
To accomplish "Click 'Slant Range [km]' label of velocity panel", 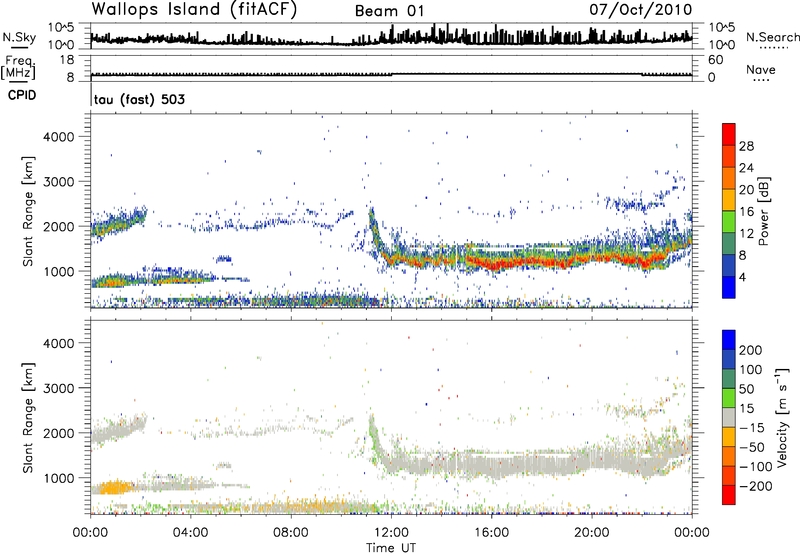I will click(x=28, y=417).
